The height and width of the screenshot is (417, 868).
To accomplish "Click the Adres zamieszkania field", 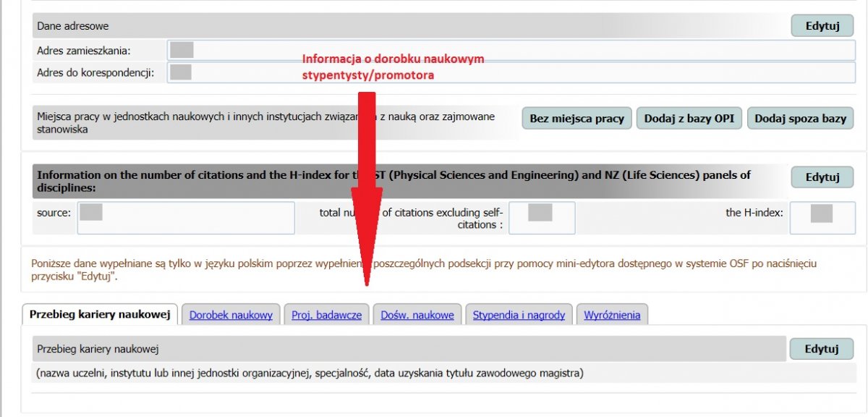I will pyautogui.click(x=511, y=51).
